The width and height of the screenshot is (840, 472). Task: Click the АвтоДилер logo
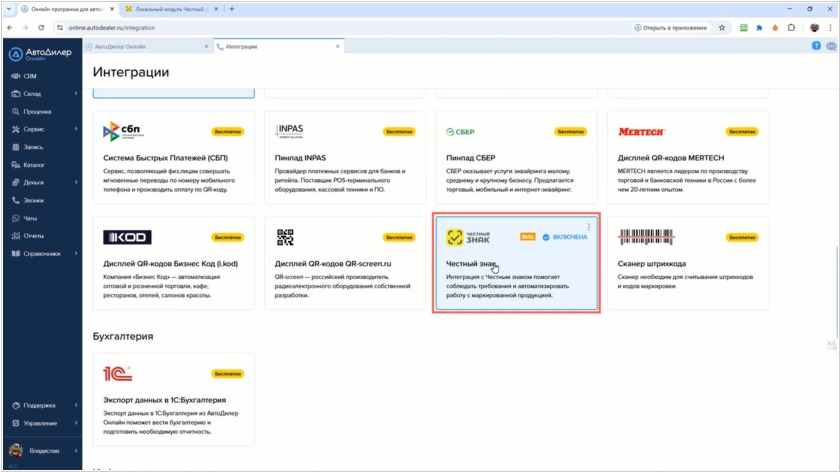(x=40, y=54)
